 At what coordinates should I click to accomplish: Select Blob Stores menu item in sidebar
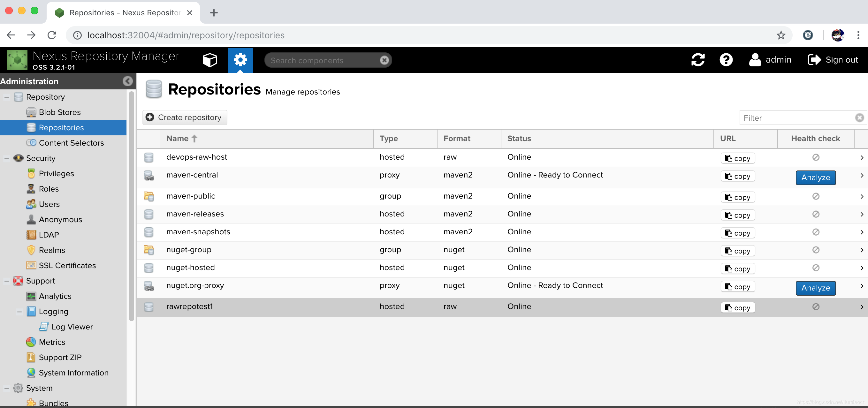point(59,112)
